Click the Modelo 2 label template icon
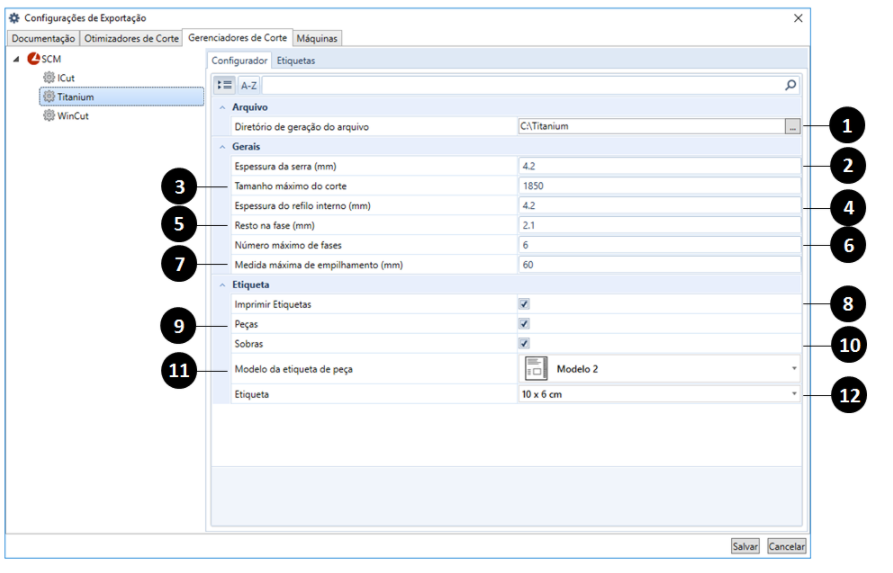Image resolution: width=893 pixels, height=573 pixels. [535, 369]
